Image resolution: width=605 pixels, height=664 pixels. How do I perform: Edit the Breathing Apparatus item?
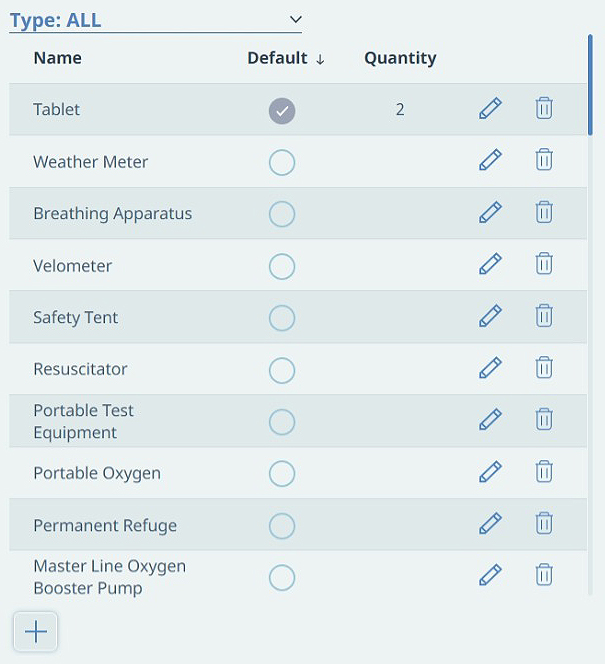point(490,212)
